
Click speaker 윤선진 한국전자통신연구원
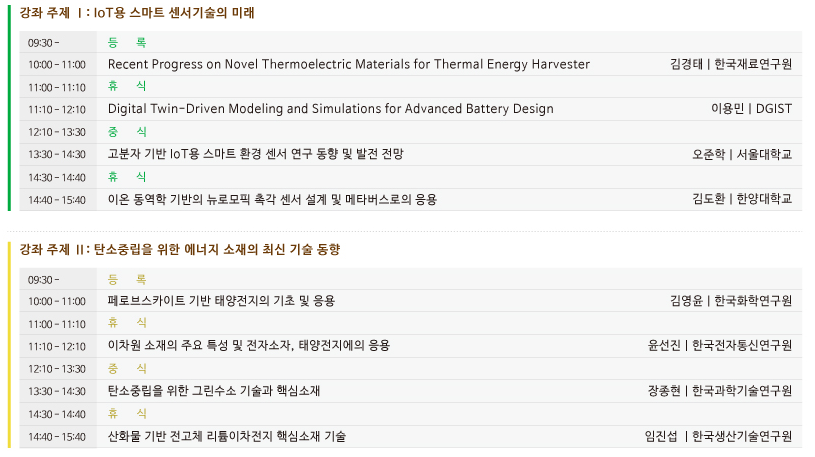720,346
